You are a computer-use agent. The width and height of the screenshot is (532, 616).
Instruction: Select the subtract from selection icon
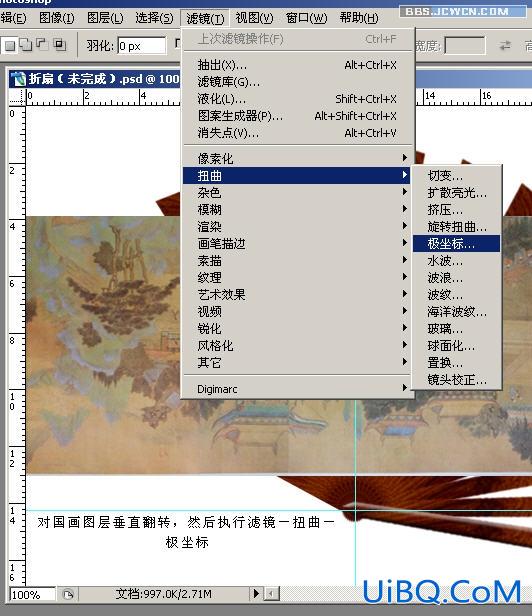(42, 45)
